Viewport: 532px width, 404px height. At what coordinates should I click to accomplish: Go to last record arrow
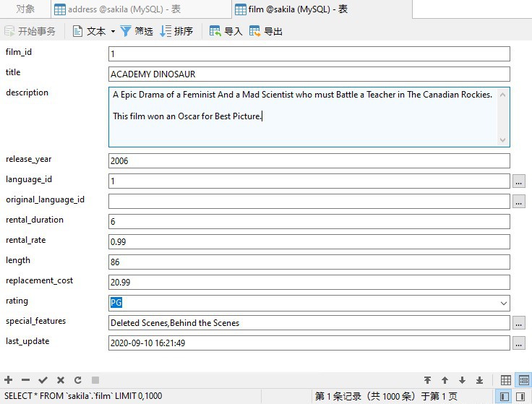479,380
